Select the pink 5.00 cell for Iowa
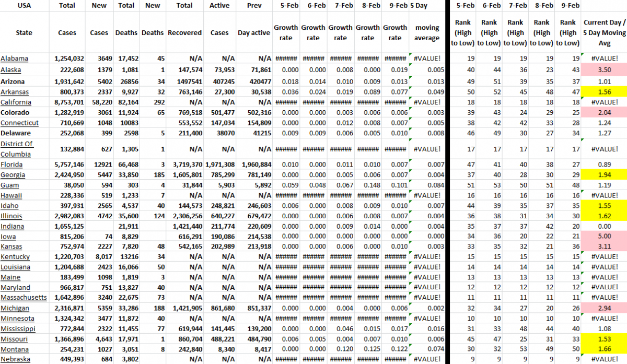This screenshot has width=627, height=364. [604, 236]
